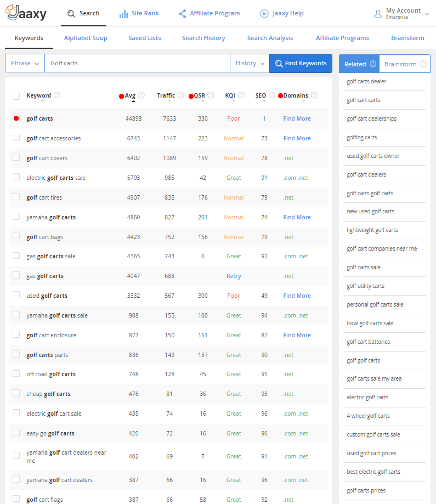Sort table by Keyword column header
436x504 pixels.
(x=38, y=95)
